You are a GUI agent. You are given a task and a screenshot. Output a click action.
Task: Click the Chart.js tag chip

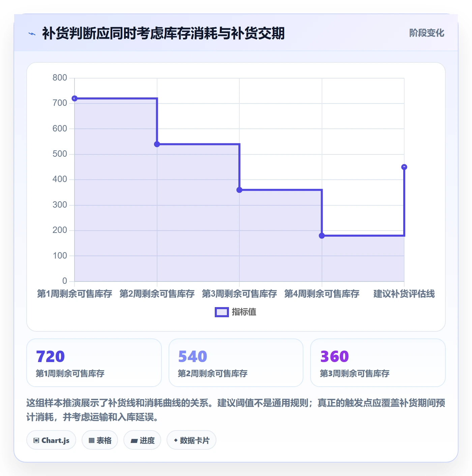(51, 440)
